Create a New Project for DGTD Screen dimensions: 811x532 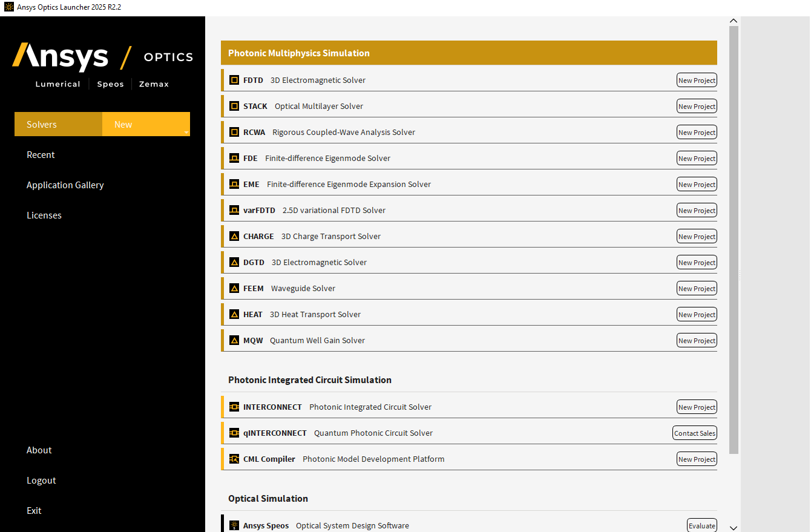click(x=697, y=263)
